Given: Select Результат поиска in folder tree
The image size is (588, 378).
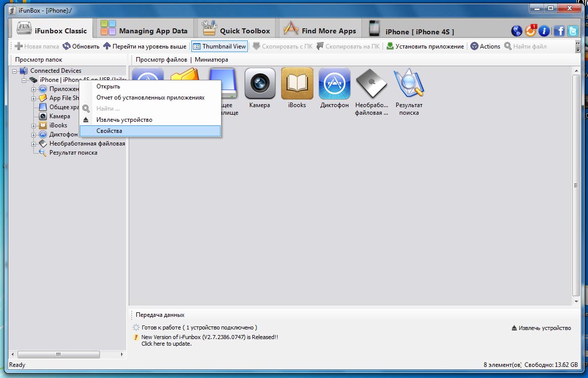Looking at the screenshot, I should [x=73, y=153].
